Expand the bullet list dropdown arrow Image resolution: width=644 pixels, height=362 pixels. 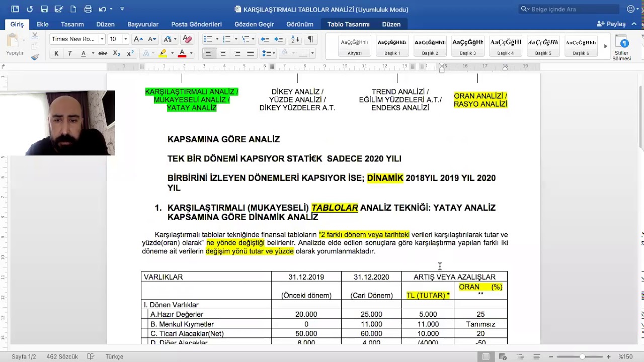[217, 39]
